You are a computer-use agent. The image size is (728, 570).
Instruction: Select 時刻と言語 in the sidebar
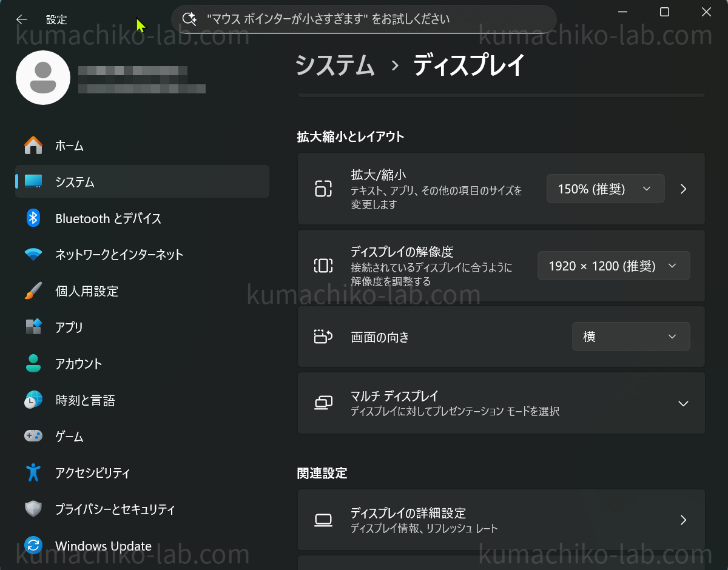[85, 400]
